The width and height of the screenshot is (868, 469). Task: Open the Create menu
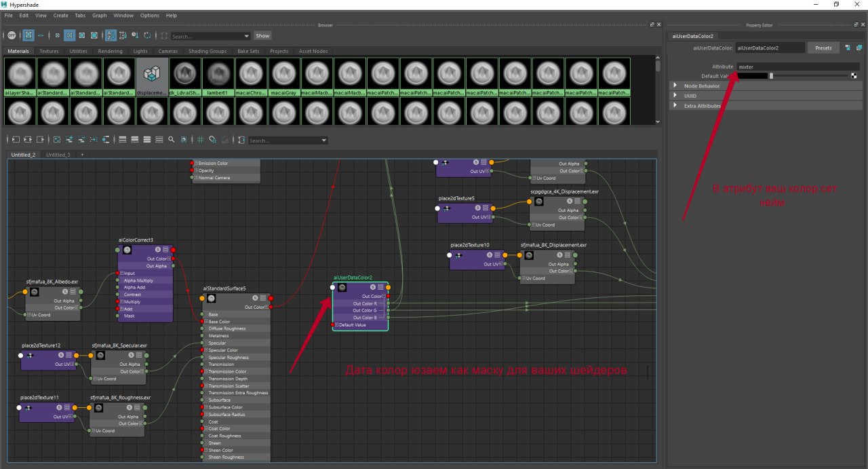pyautogui.click(x=60, y=15)
